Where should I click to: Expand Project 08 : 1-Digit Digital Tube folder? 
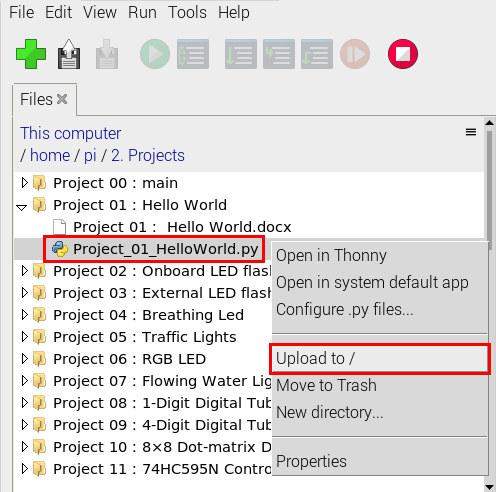pyautogui.click(x=24, y=403)
